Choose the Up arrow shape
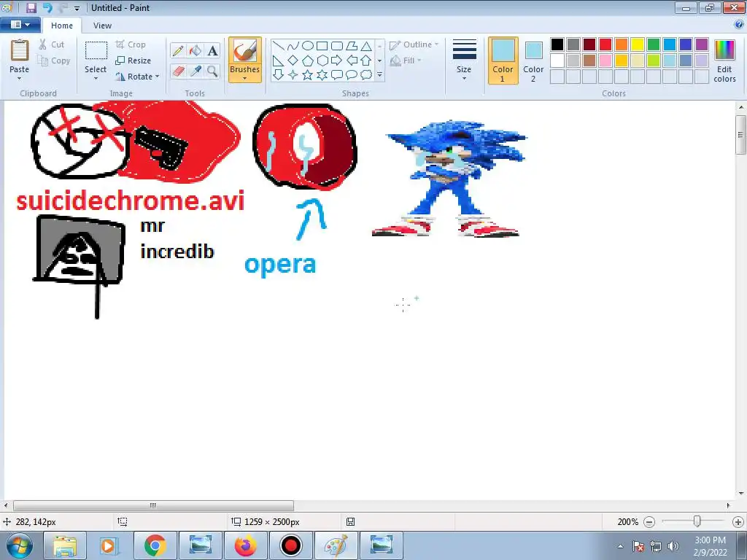 [366, 61]
